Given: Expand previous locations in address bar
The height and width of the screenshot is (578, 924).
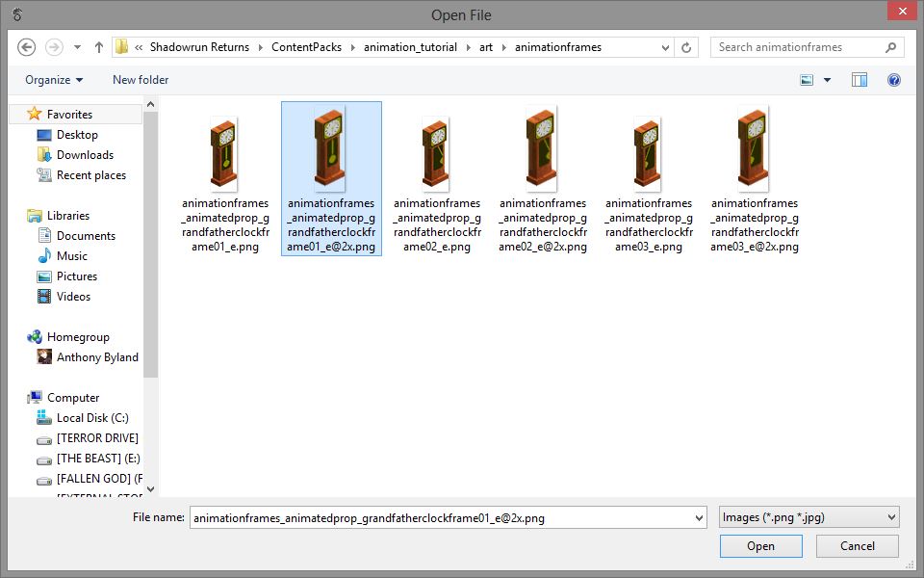Looking at the screenshot, I should 665,47.
